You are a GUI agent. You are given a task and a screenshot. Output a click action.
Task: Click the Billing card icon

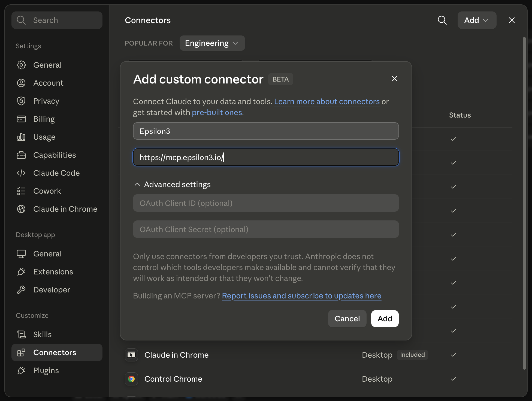[21, 119]
